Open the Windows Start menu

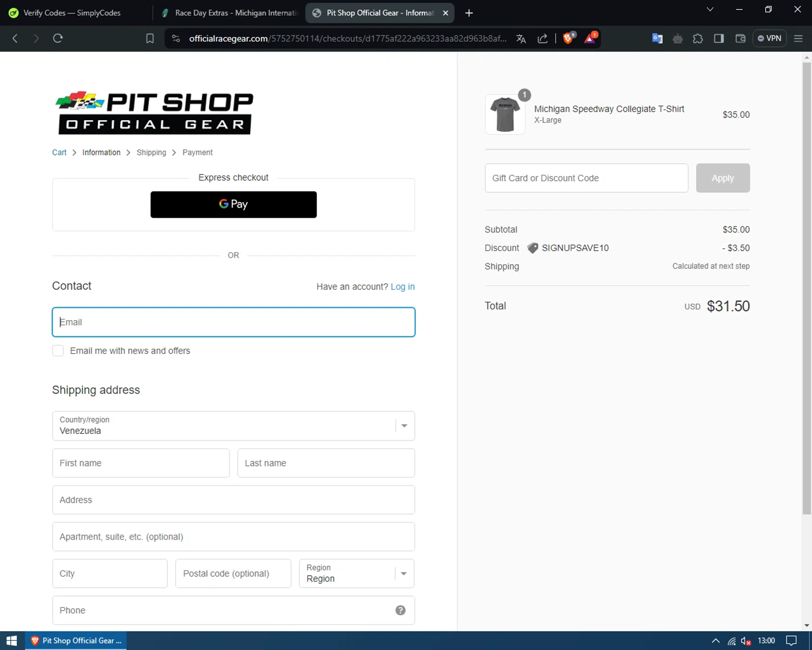(12, 641)
